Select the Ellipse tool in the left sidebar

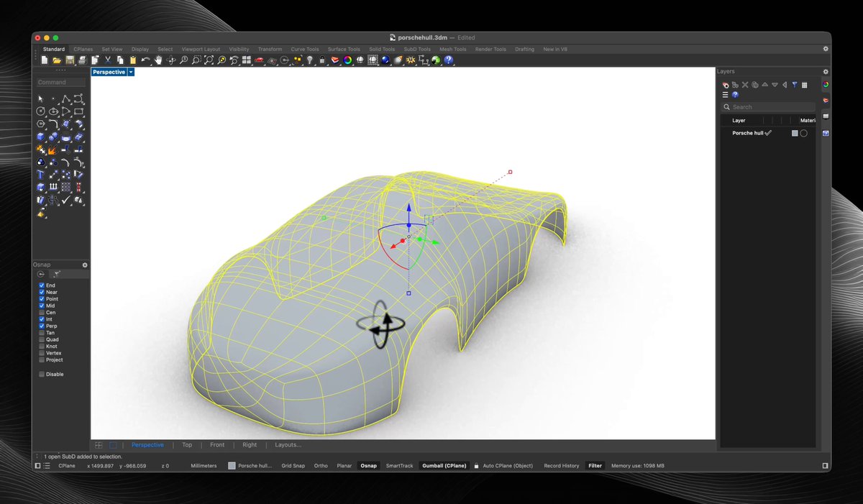[53, 111]
